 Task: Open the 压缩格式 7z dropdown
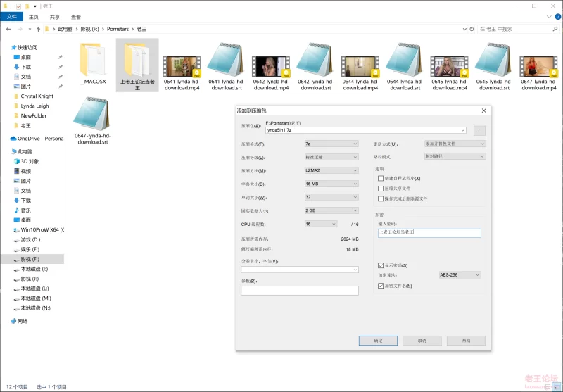[331, 144]
